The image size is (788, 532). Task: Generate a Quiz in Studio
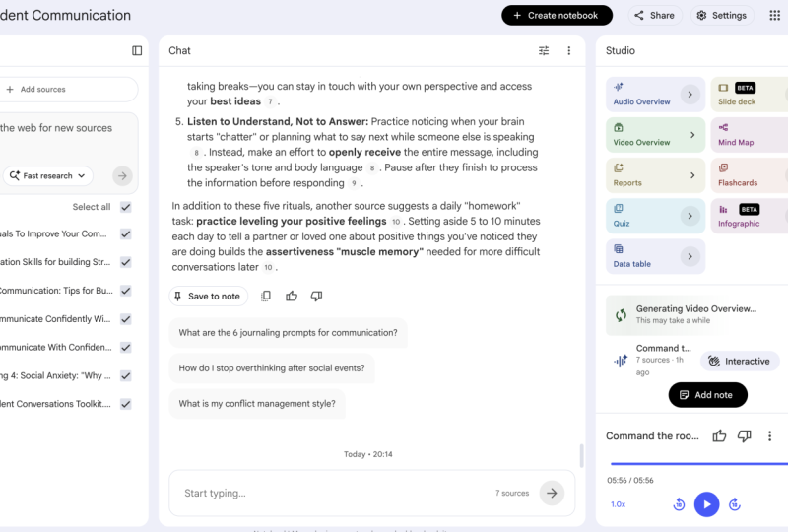655,216
